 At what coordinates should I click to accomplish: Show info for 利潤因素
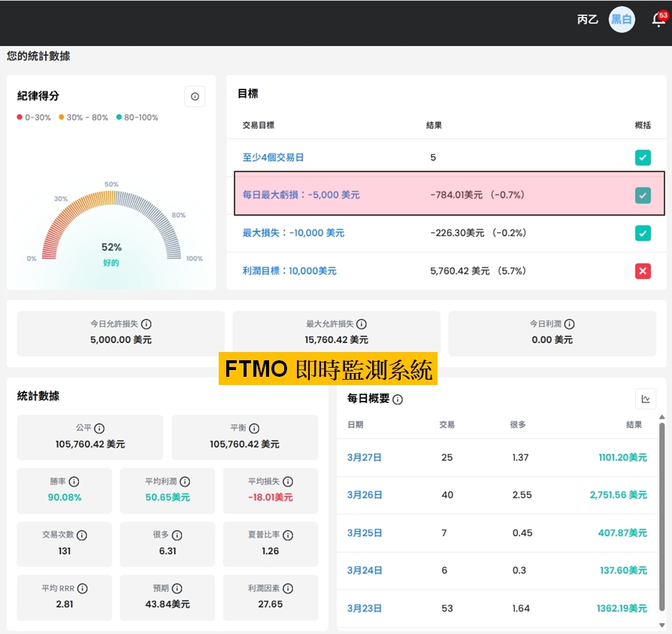pyautogui.click(x=288, y=589)
